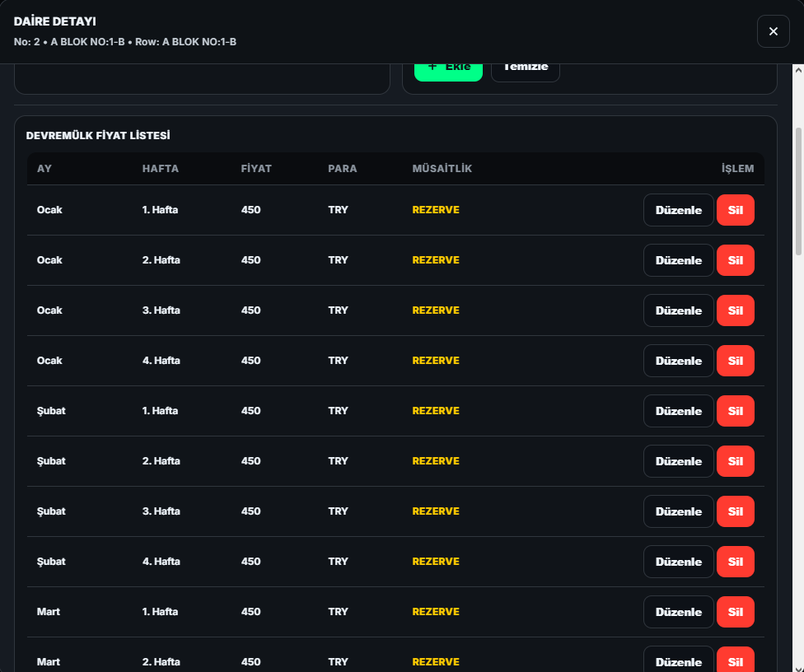The width and height of the screenshot is (804, 672).
Task: Click Düzenle on the Ocak 3. Hafta row
Action: pyautogui.click(x=678, y=310)
